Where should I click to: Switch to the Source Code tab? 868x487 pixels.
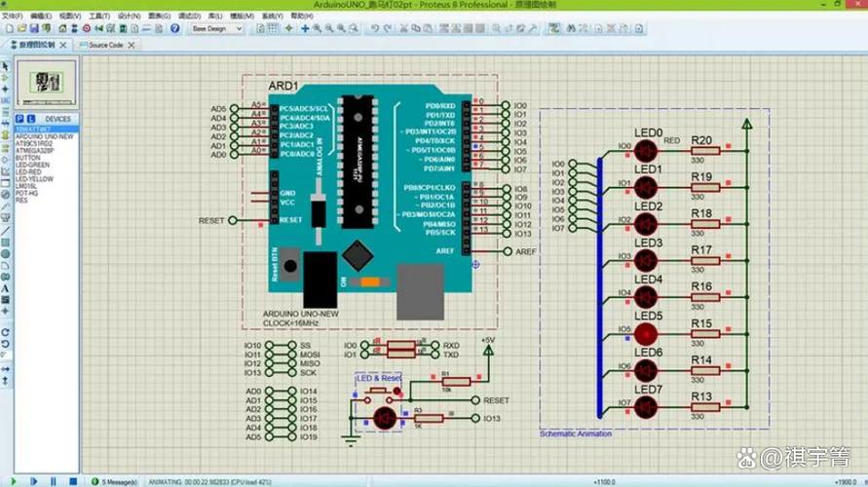tap(106, 45)
